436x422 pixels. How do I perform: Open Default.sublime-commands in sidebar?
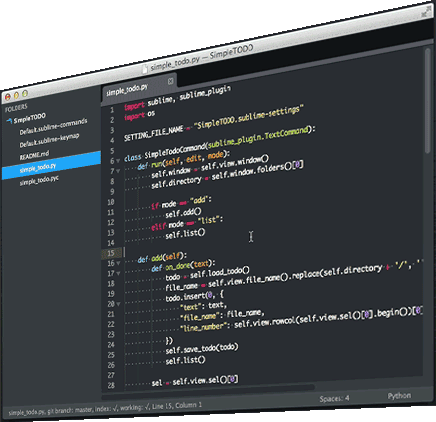(x=53, y=127)
